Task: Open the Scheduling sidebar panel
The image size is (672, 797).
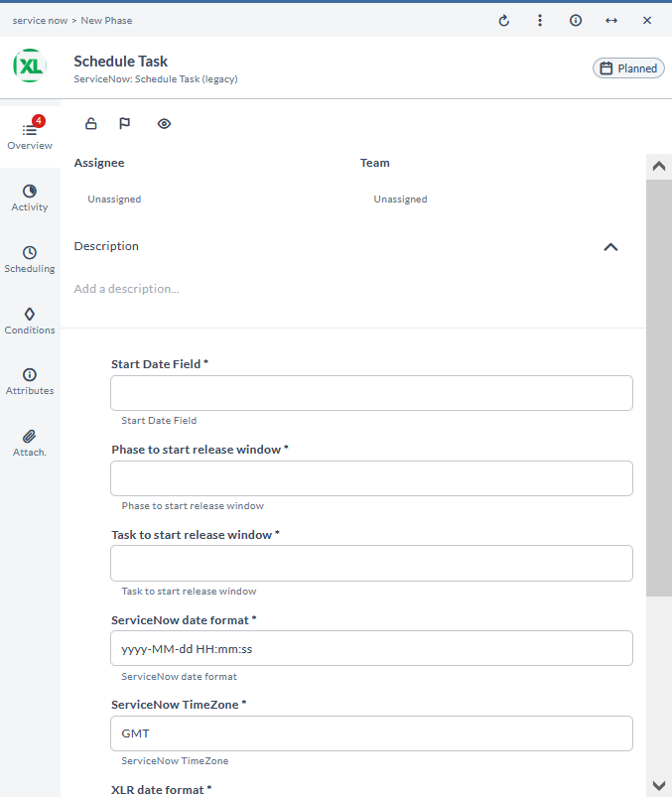Action: coord(30,259)
